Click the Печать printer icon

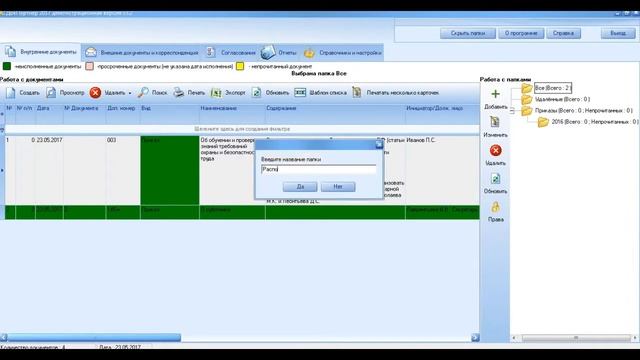178,93
